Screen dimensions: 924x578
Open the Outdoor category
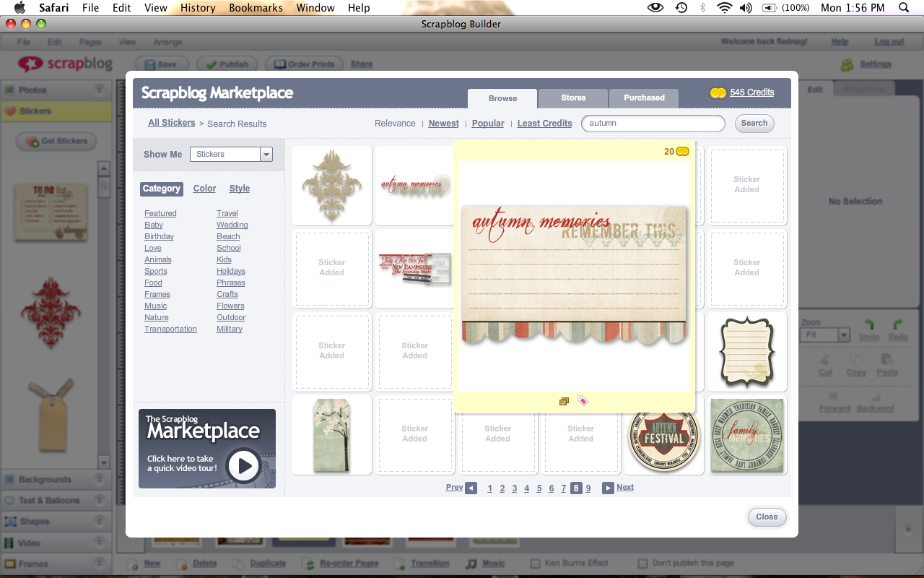point(231,317)
